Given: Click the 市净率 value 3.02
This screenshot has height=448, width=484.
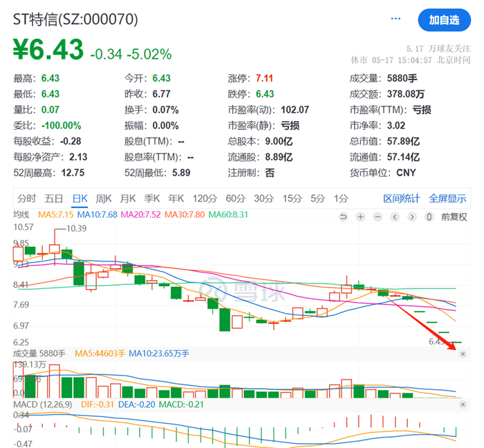Looking at the screenshot, I should point(396,126).
